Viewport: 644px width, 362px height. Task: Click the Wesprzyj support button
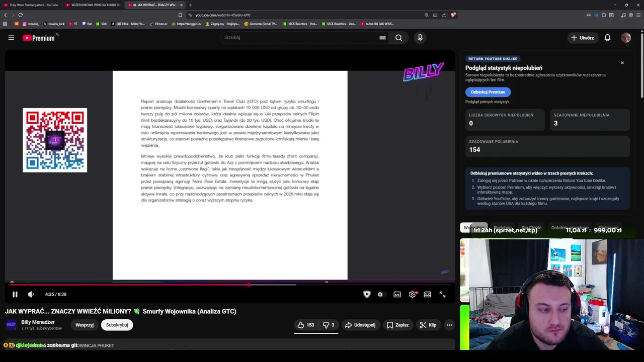pyautogui.click(x=85, y=325)
